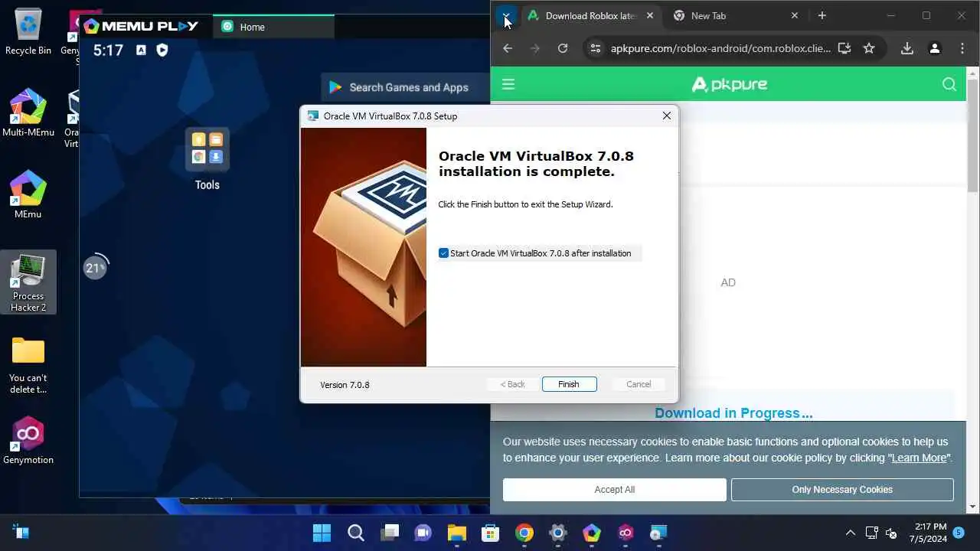The image size is (980, 551).
Task: Close the Download Roblox tab
Action: pyautogui.click(x=650, y=15)
